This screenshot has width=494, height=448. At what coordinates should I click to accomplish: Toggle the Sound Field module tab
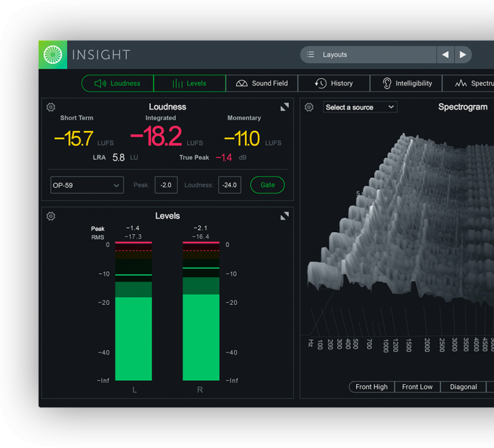tap(262, 83)
